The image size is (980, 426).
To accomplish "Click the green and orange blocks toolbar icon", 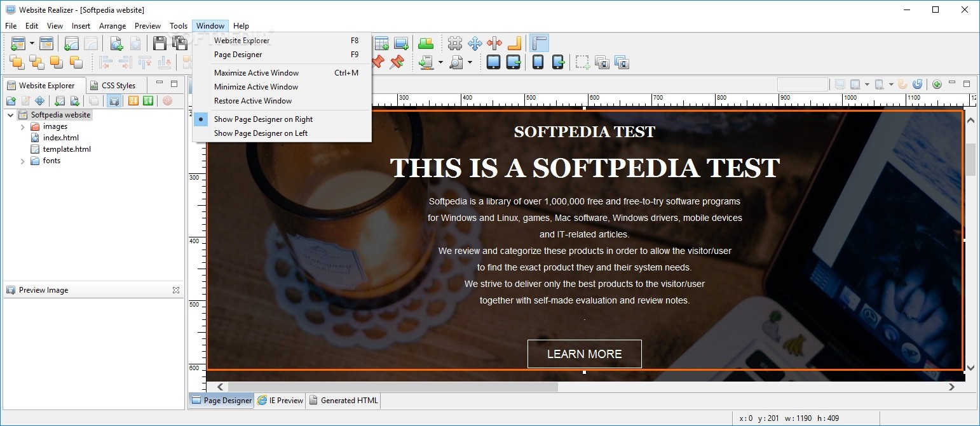I will [426, 43].
